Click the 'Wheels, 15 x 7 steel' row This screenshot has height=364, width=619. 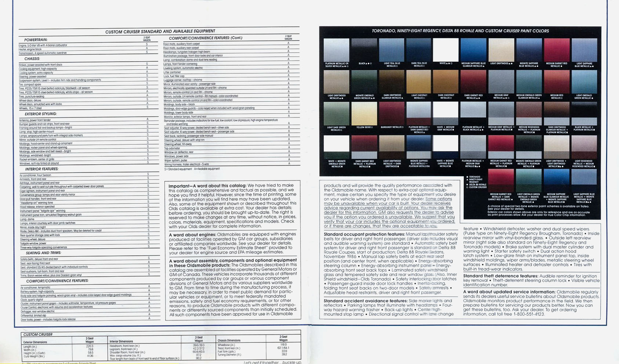coord(89,108)
